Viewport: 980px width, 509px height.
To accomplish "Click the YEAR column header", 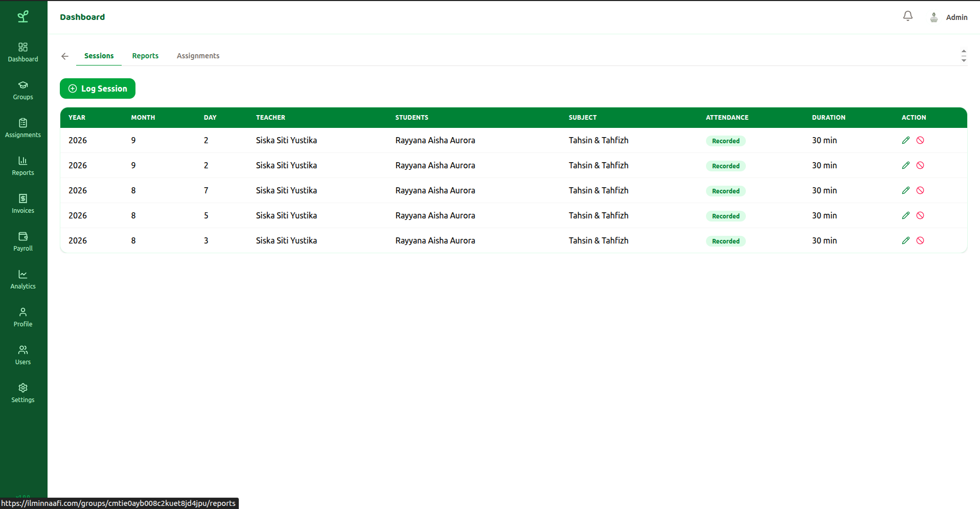I will [77, 118].
